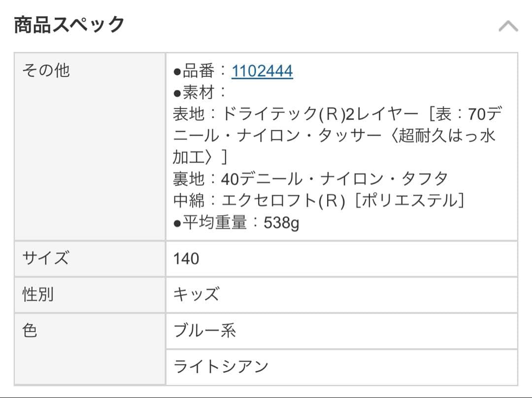Click the size value 140
The height and width of the screenshot is (398, 532).
tap(186, 258)
